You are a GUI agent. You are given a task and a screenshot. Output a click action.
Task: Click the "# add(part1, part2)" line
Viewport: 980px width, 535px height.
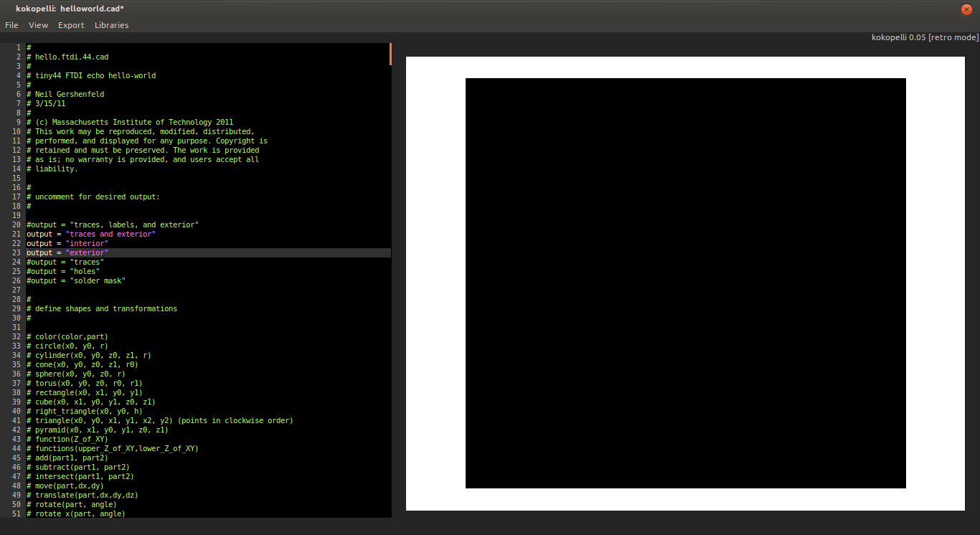pos(67,458)
